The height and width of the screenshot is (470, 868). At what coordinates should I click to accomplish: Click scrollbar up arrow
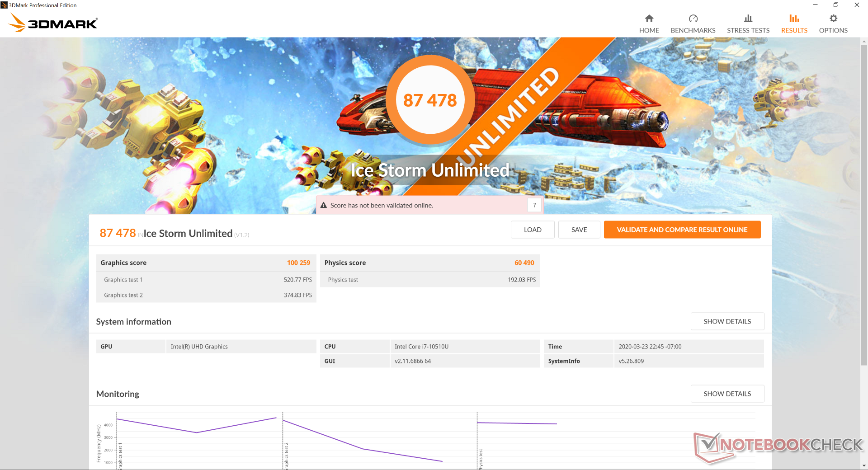(x=864, y=41)
